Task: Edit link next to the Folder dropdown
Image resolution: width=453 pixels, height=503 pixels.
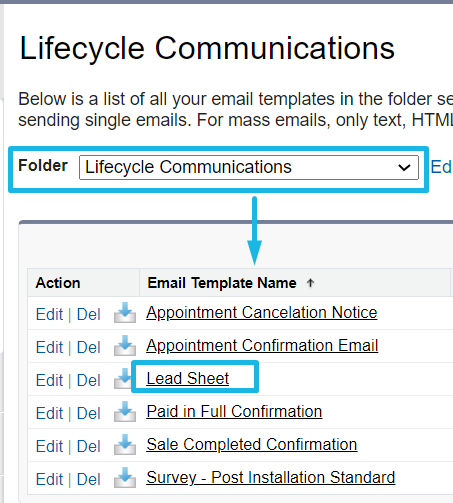Action: pyautogui.click(x=441, y=167)
